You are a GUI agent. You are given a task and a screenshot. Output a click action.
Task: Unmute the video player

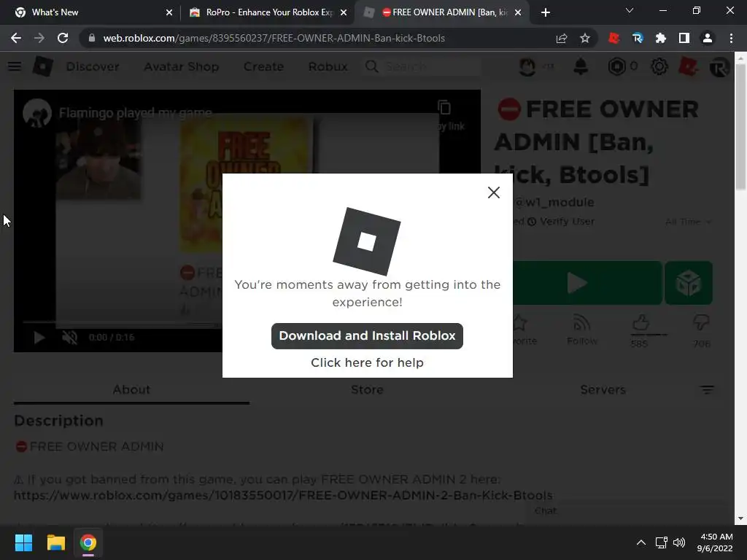point(69,338)
